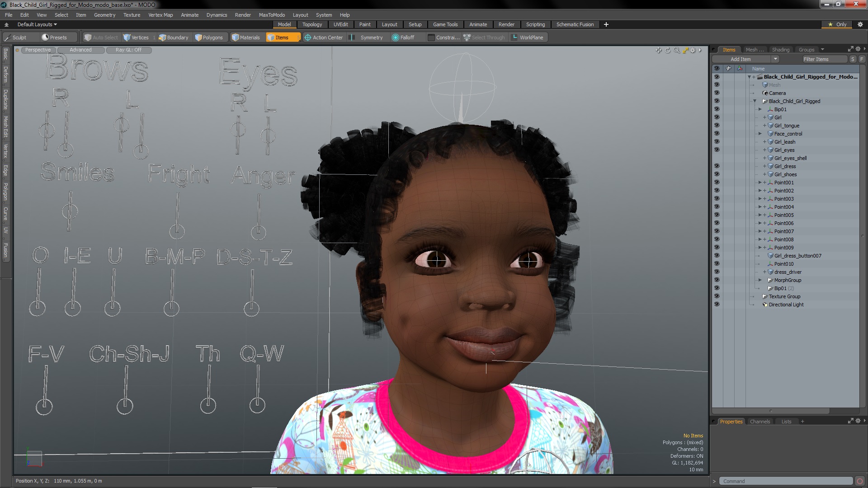This screenshot has height=488, width=868.
Task: Open the Vertex Map menu
Action: [160, 15]
